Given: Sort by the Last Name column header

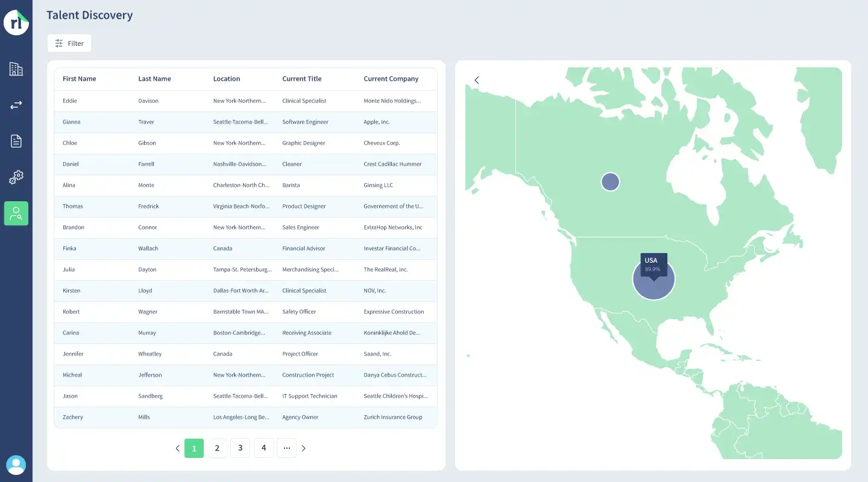Looking at the screenshot, I should coord(154,79).
